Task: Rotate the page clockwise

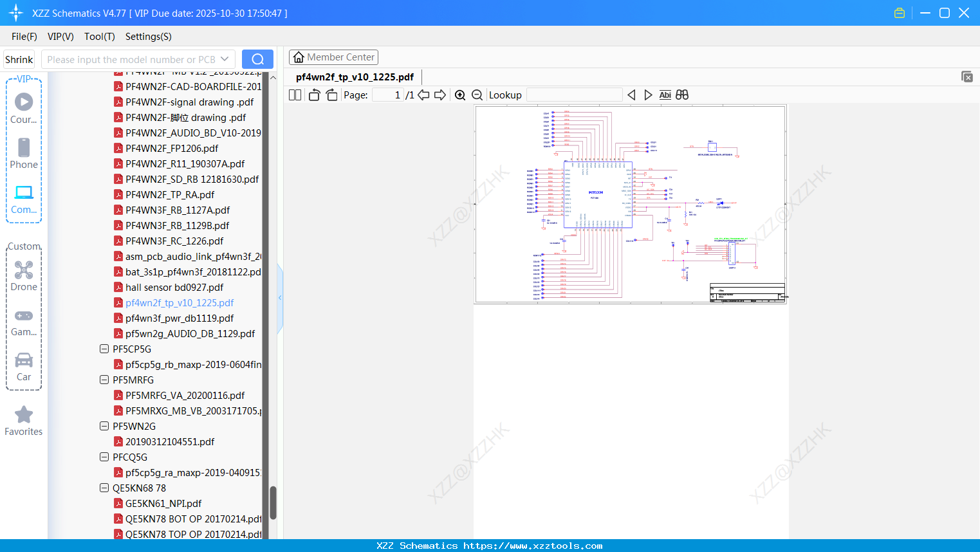Action: [x=331, y=95]
